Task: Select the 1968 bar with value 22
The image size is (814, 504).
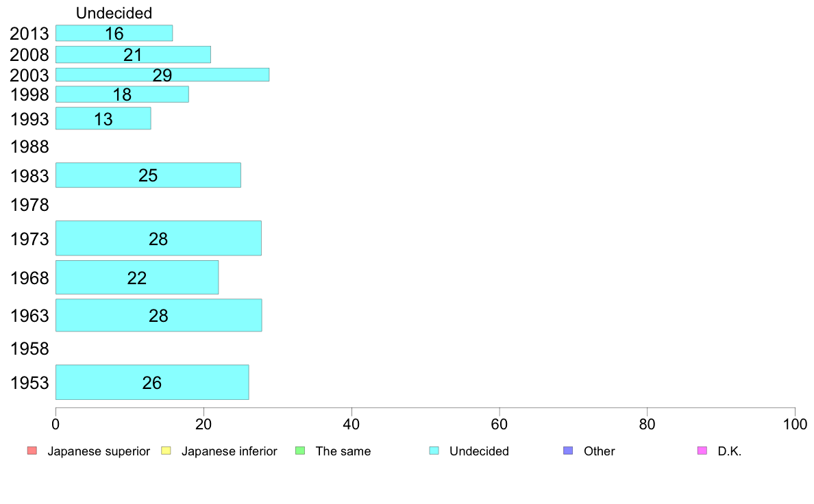Action: pos(137,277)
